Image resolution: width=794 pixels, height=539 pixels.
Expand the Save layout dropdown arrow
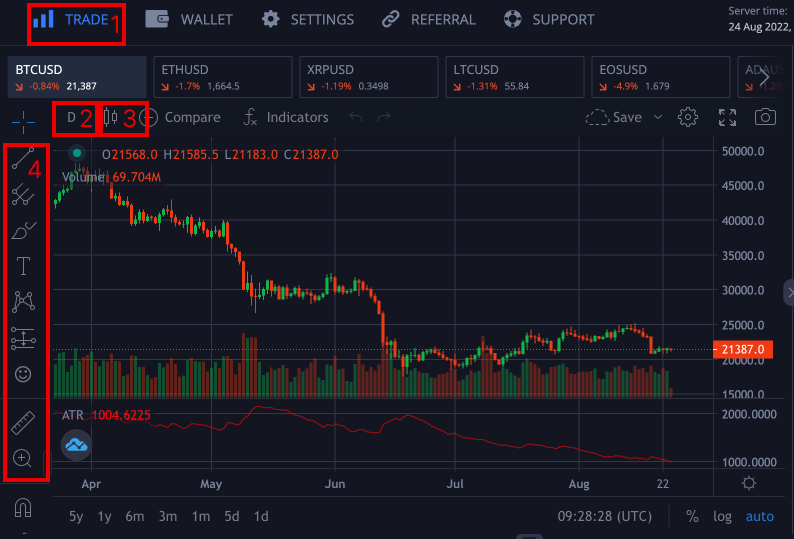pyautogui.click(x=658, y=117)
